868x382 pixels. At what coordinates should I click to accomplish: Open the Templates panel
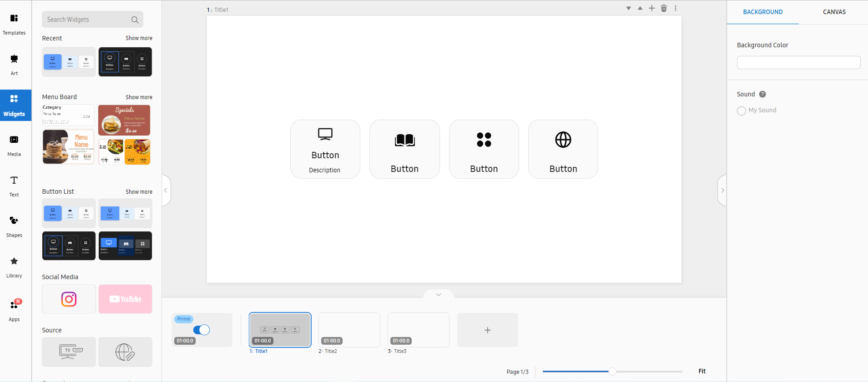pyautogui.click(x=14, y=24)
